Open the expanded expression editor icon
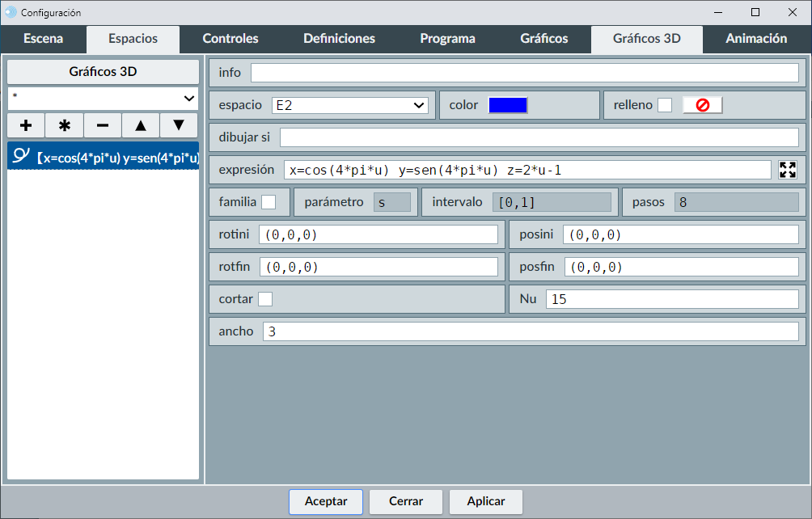This screenshot has height=519, width=812. pos(788,170)
